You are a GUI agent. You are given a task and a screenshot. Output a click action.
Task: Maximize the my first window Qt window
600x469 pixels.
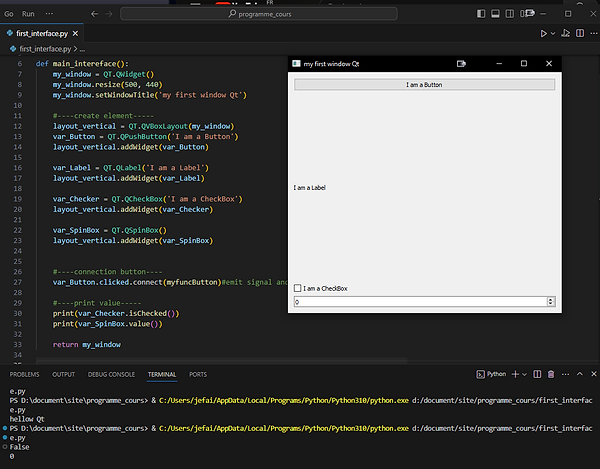pyautogui.click(x=524, y=64)
